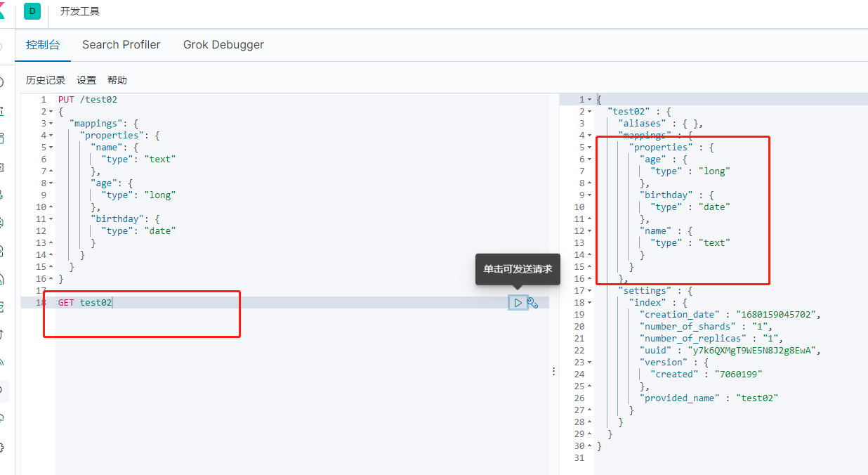This screenshot has width=868, height=475.
Task: Switch to the 控制台 tab
Action: click(x=43, y=44)
